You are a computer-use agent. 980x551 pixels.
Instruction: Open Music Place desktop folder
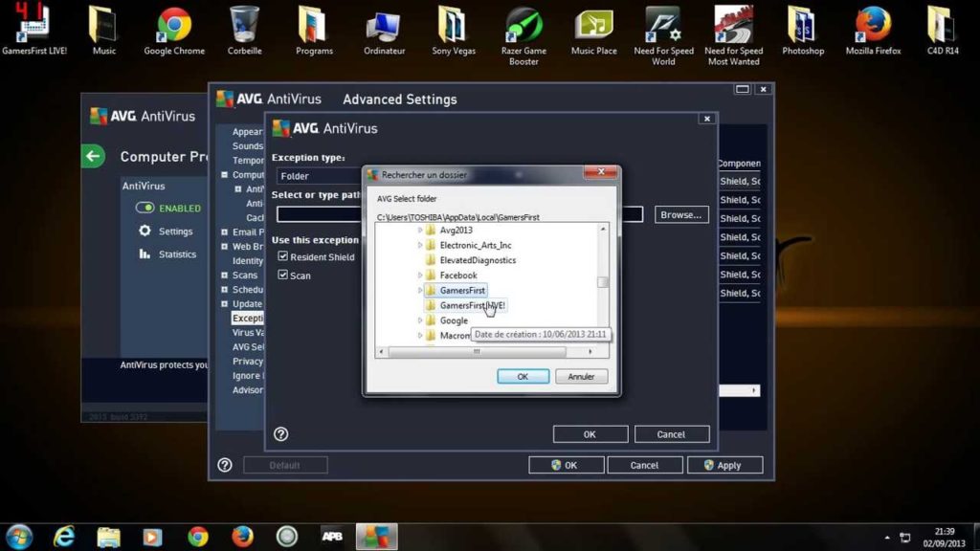[x=593, y=30]
